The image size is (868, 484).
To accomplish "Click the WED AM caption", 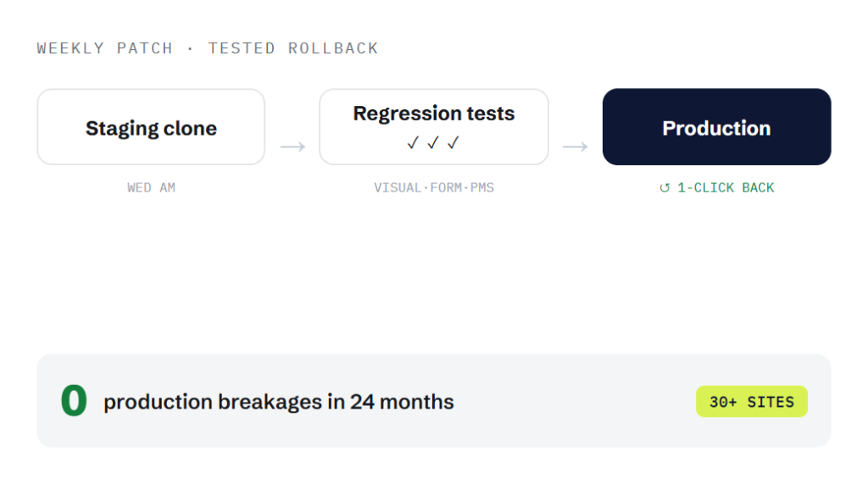I will pos(151,187).
